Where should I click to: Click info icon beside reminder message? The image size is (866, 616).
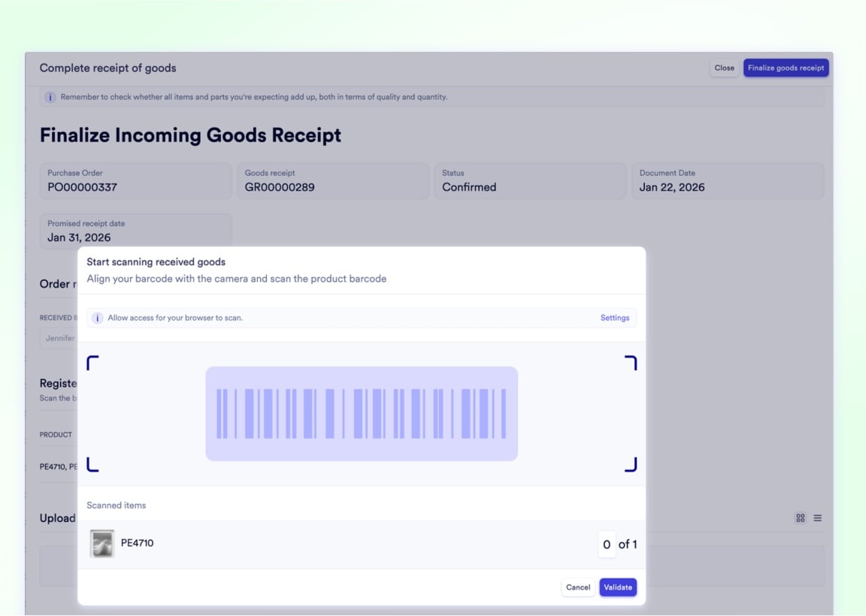click(x=50, y=97)
